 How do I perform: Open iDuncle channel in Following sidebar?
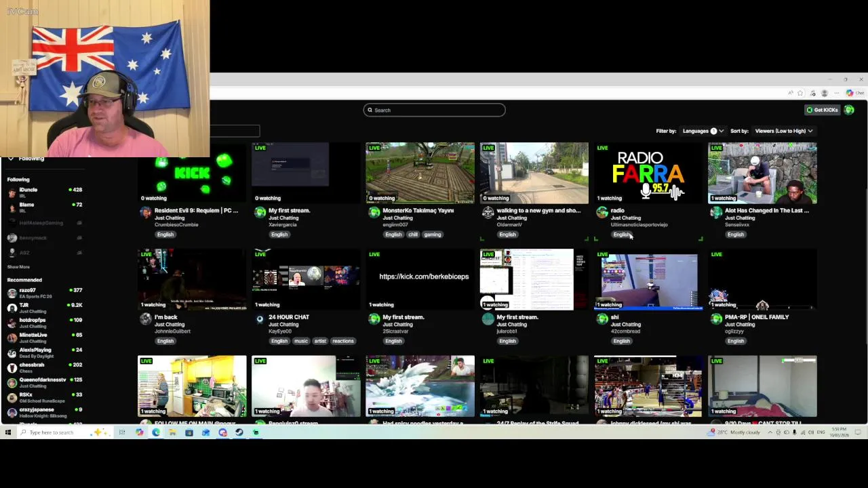[44, 192]
